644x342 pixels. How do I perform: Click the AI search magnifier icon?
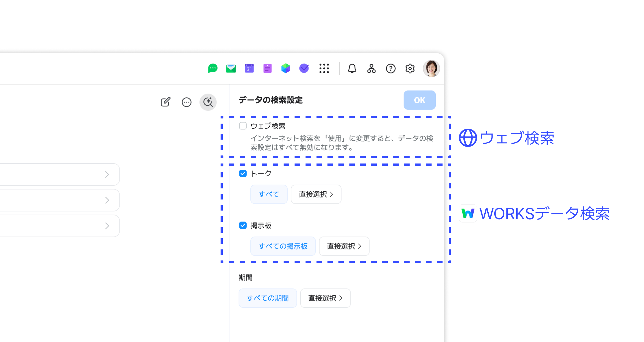click(x=208, y=102)
